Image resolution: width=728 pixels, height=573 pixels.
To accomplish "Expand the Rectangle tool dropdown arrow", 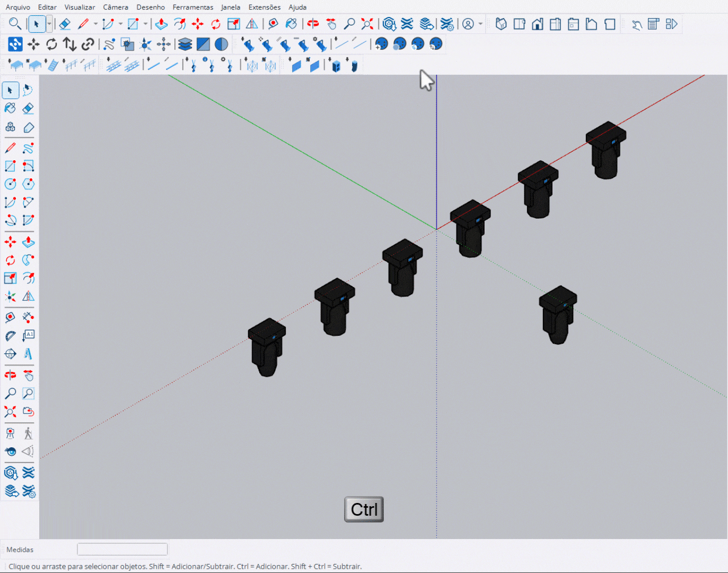I will (x=145, y=24).
